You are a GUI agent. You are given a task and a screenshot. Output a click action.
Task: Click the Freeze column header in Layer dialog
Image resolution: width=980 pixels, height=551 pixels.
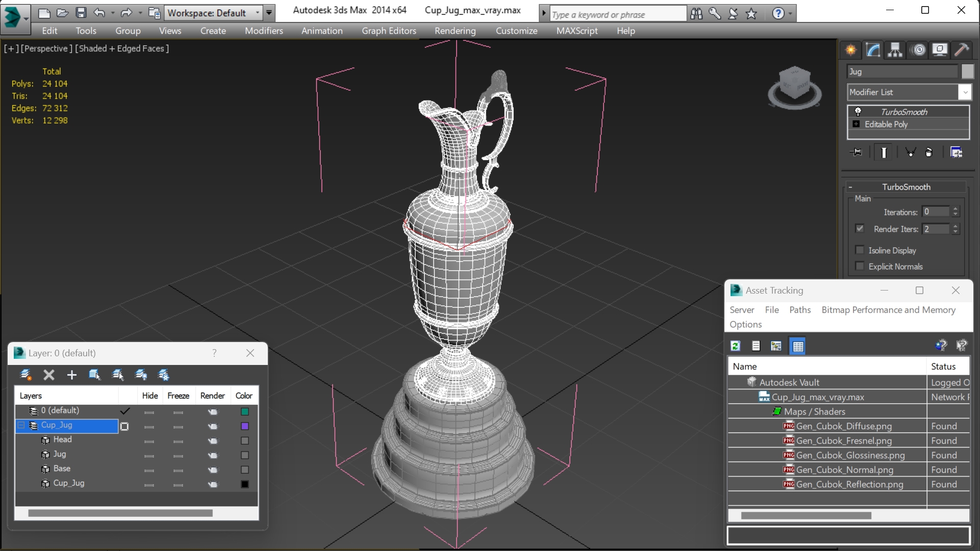pyautogui.click(x=178, y=396)
